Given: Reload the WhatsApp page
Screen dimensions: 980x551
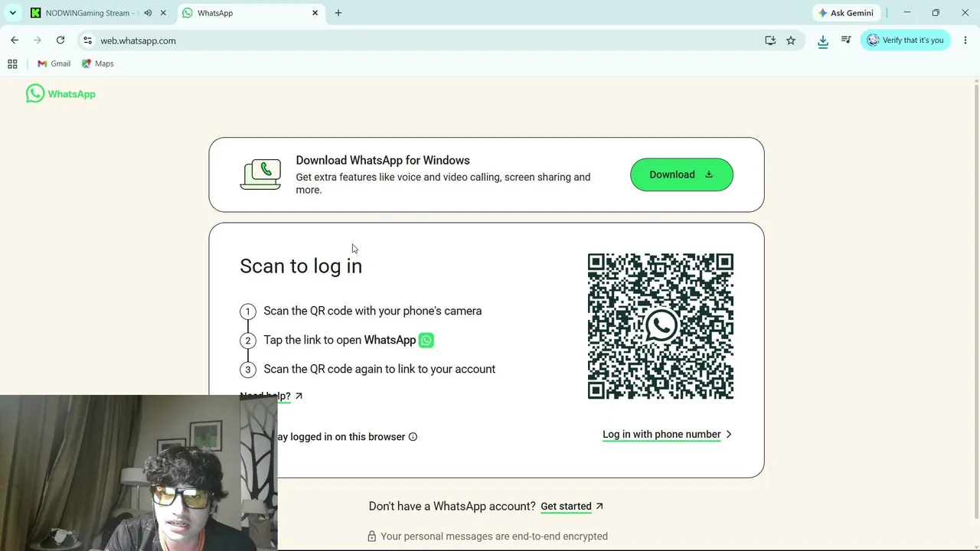Looking at the screenshot, I should [x=60, y=41].
